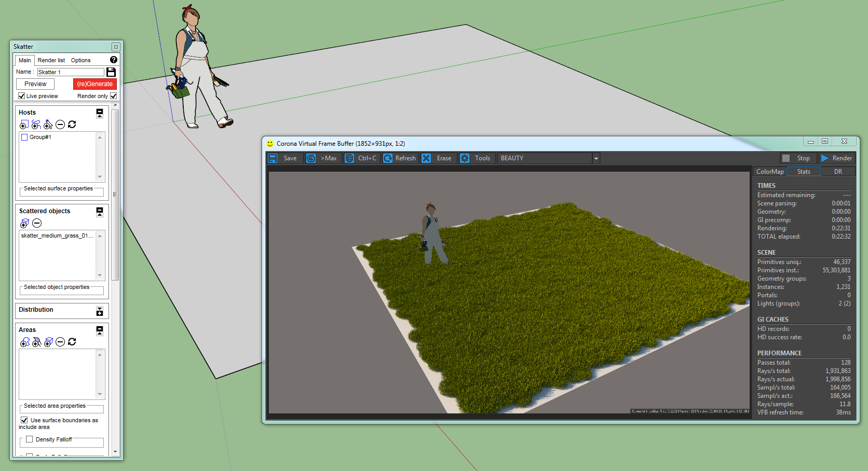Add object area cube icon in Areas
This screenshot has height=471, width=868.
(48, 342)
